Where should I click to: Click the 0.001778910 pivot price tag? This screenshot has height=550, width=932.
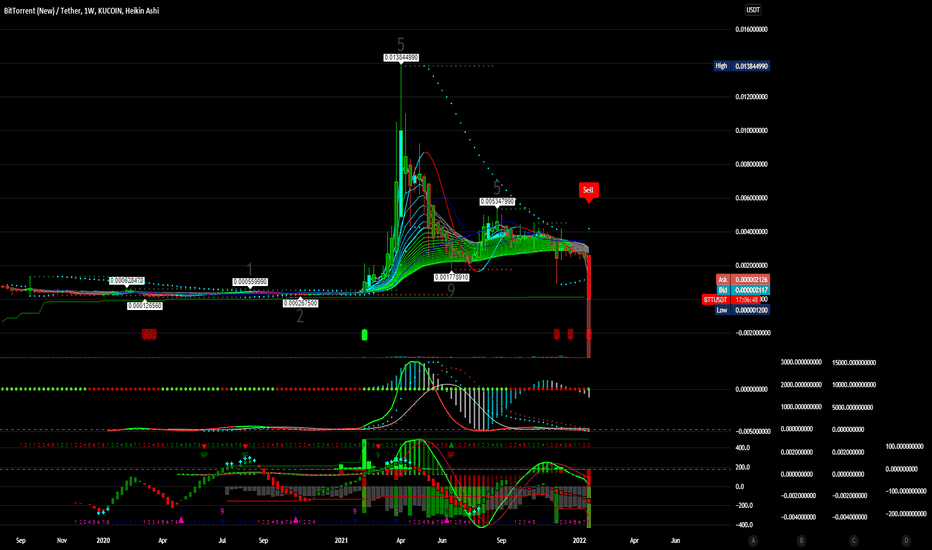click(451, 277)
